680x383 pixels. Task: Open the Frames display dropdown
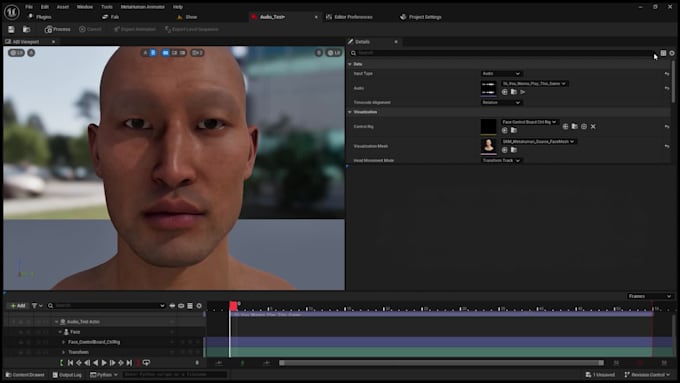(x=649, y=296)
